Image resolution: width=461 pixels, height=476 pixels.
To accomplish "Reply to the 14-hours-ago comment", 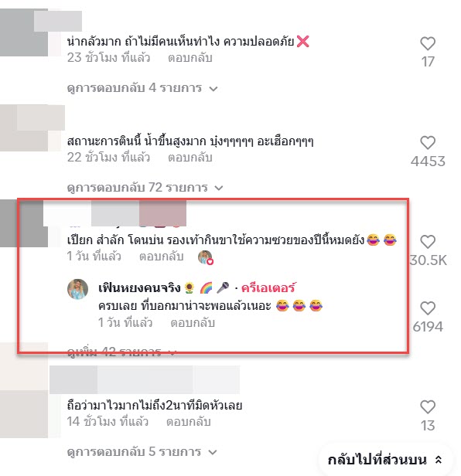I will click(189, 422).
